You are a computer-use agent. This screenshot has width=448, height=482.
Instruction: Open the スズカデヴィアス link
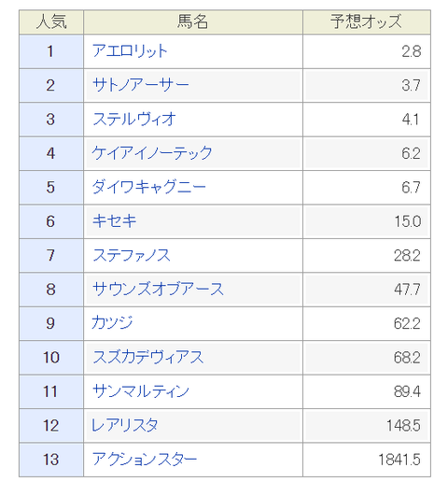point(148,357)
